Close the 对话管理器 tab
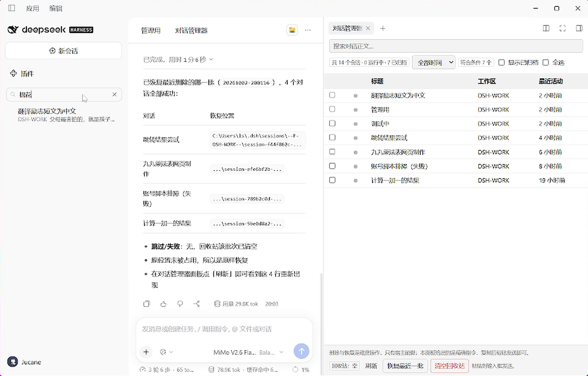 [368, 28]
